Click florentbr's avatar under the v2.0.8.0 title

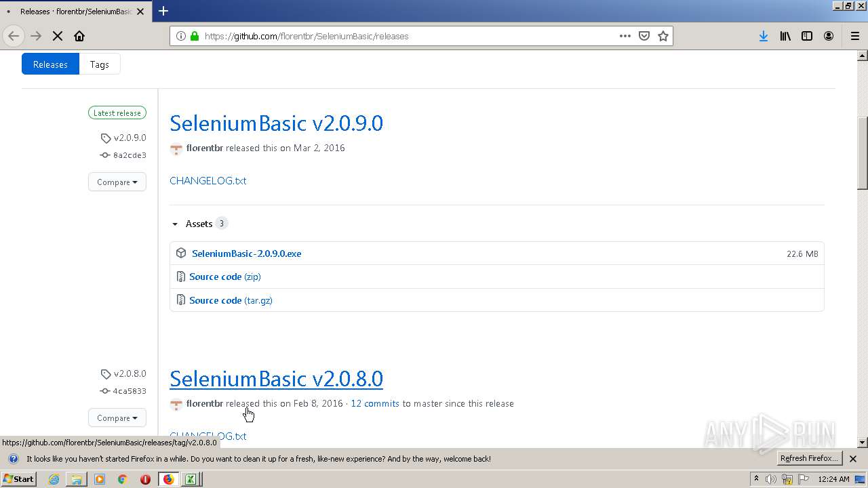[x=176, y=404]
